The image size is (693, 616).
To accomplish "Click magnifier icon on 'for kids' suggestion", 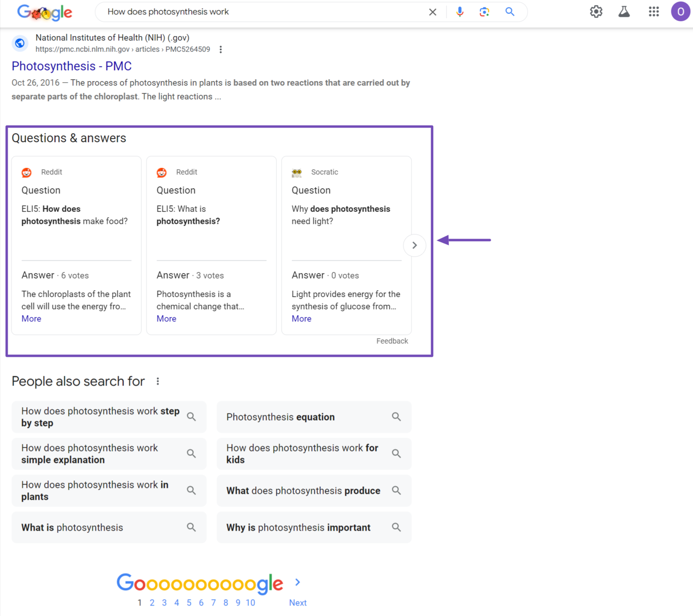I will tap(396, 454).
